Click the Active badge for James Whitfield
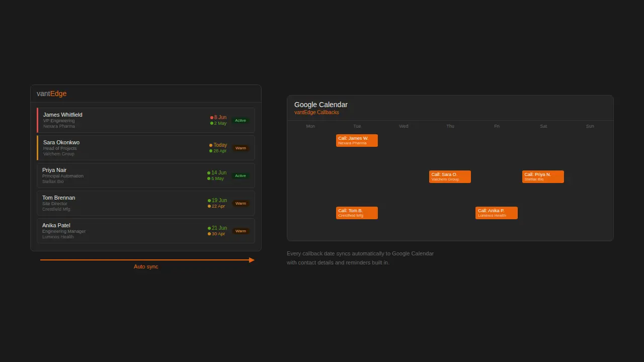This screenshot has width=644, height=362. pos(240,121)
